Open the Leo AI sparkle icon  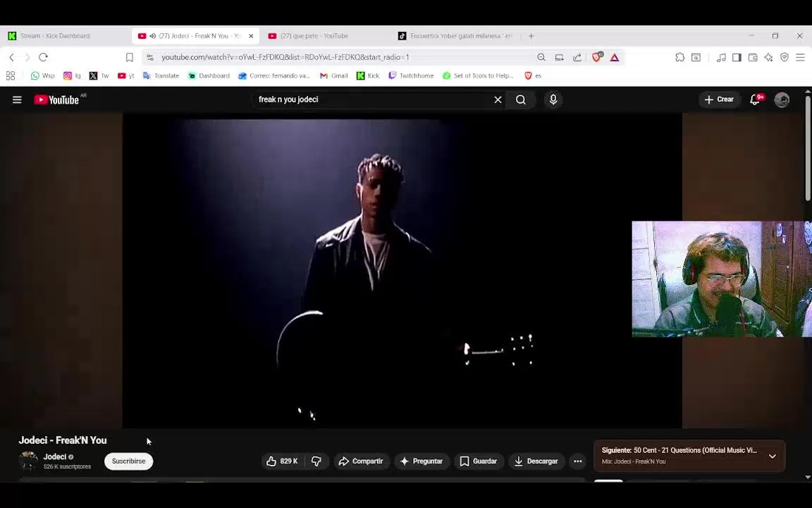(x=768, y=57)
